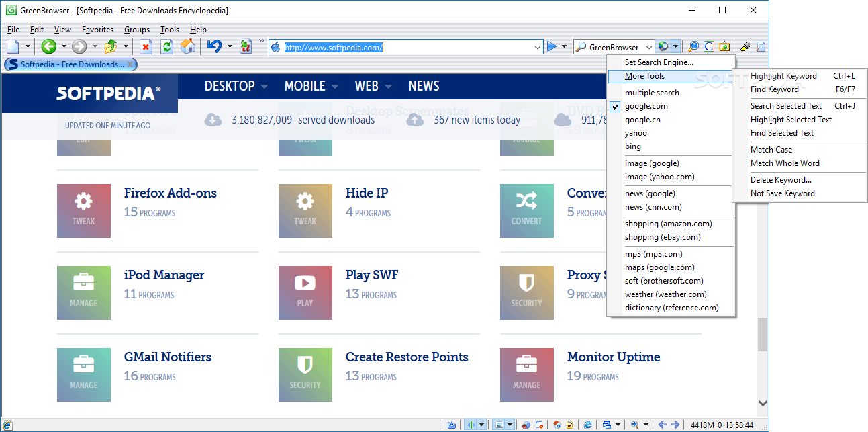Open Up folder dropdown arrow

(126, 46)
